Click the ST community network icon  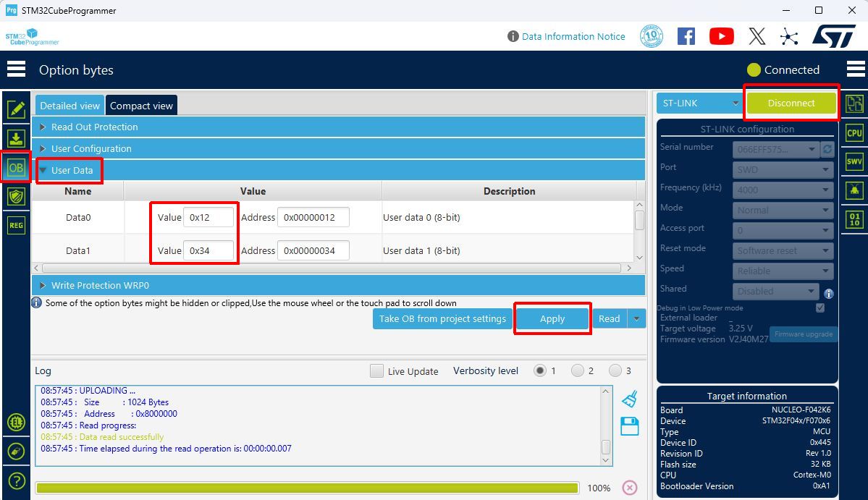(x=789, y=36)
